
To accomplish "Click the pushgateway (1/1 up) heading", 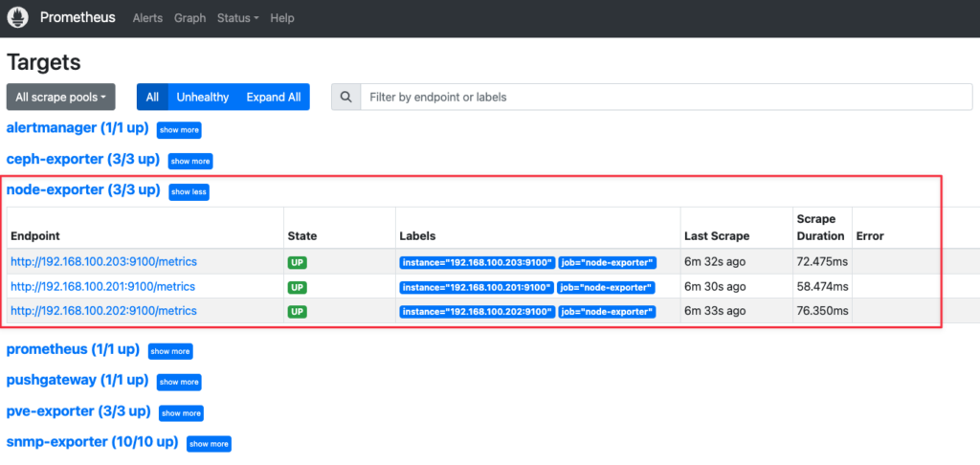I will pos(78,380).
